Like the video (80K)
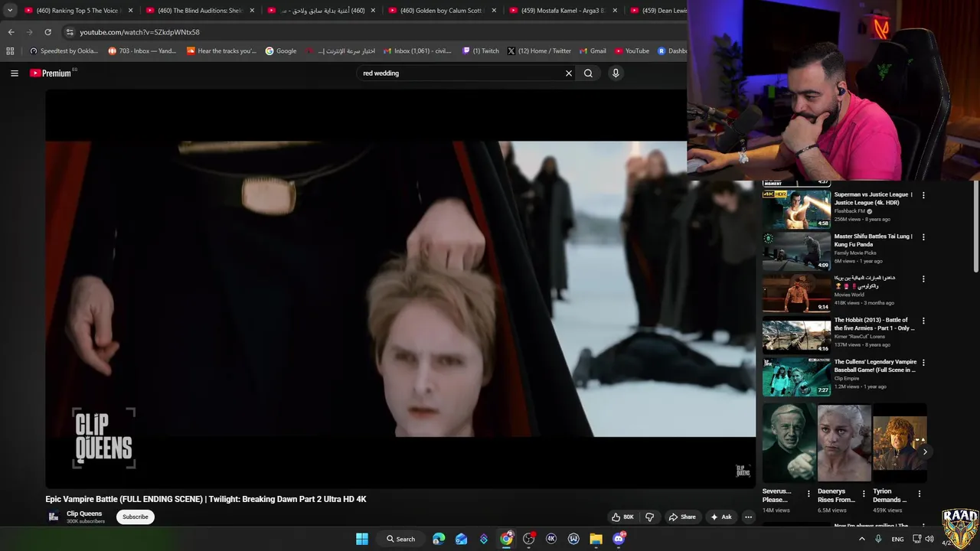 coord(623,517)
